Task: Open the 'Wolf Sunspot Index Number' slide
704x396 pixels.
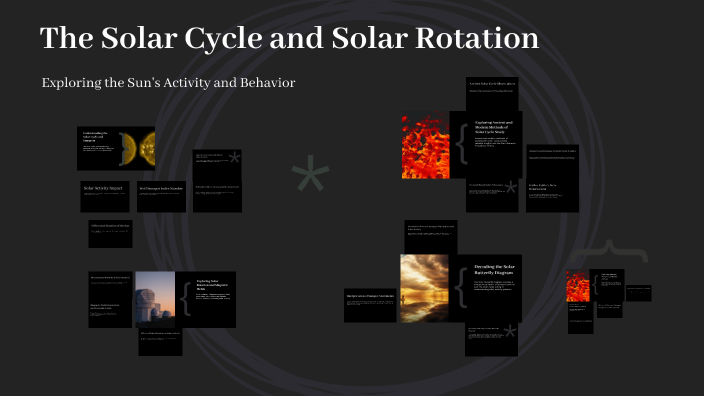Action: (161, 197)
